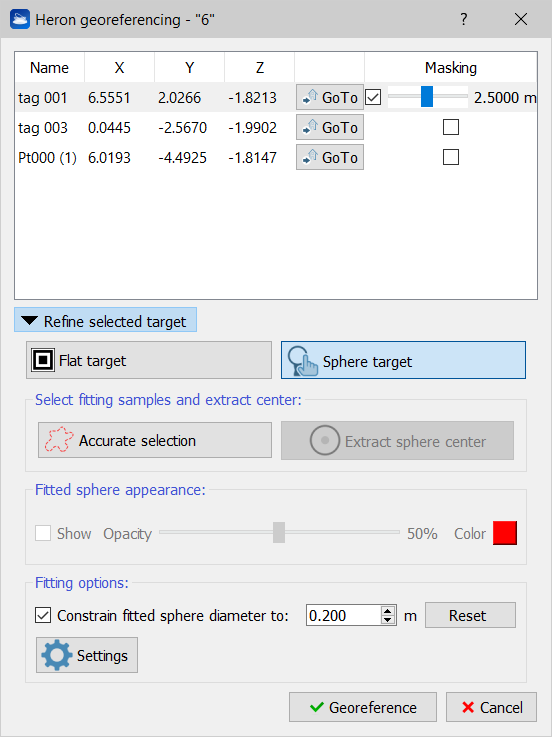The width and height of the screenshot is (552, 737).
Task: Click the Flat target icon button
Action: tap(43, 361)
